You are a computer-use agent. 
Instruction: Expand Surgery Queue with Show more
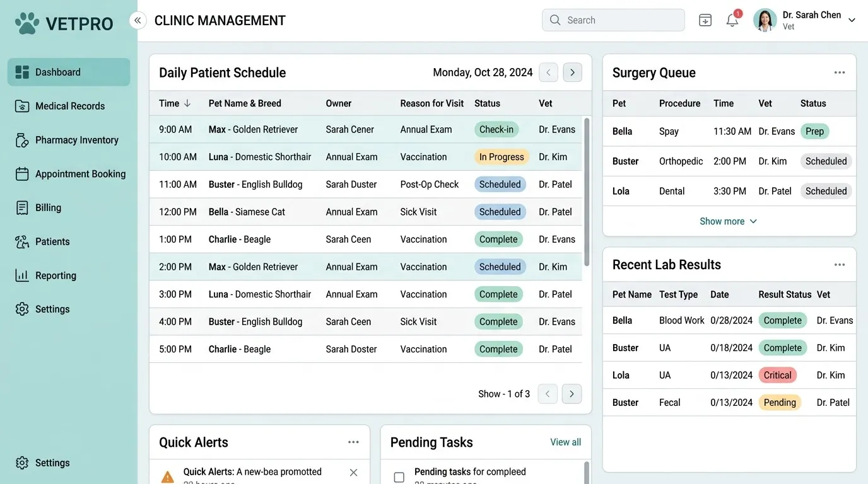click(729, 221)
